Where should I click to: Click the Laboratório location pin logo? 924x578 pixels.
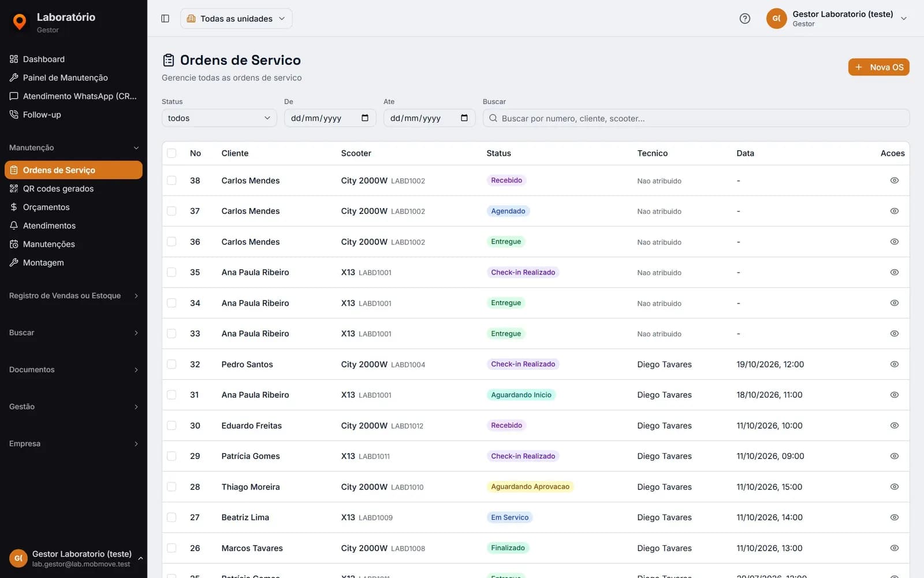(x=20, y=21)
